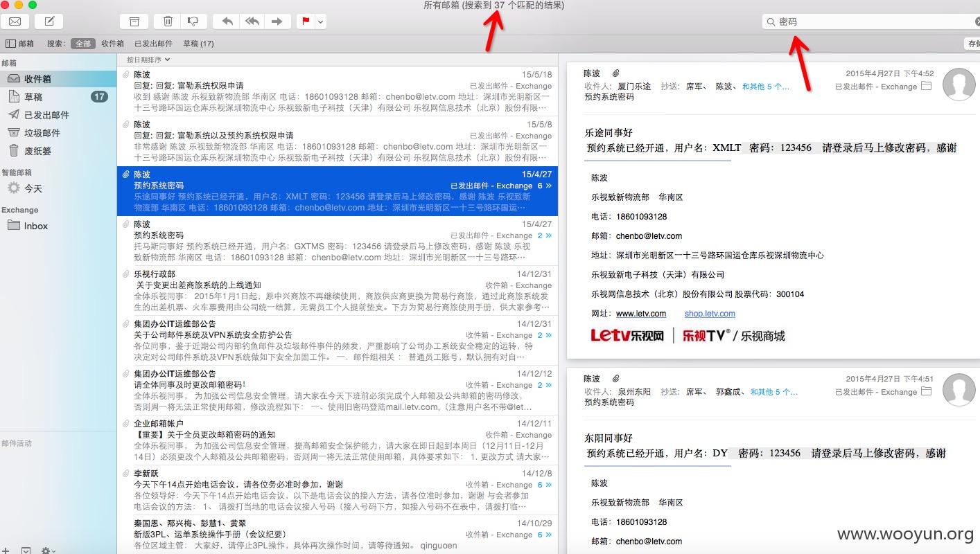This screenshot has width=980, height=554.
Task: Click the paper plane icon beside 已发出邮件
Action: pos(13,115)
